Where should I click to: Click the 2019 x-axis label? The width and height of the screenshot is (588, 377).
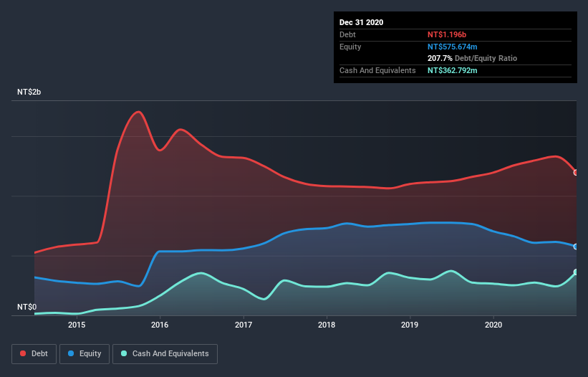coord(410,325)
